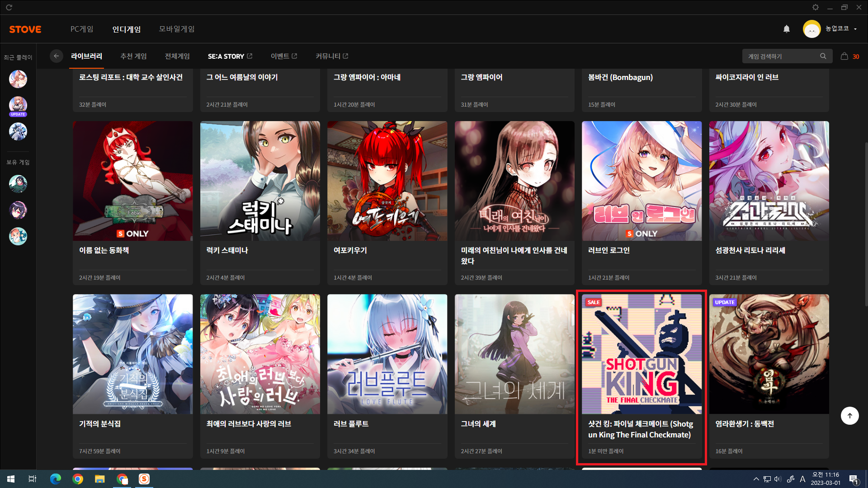
Task: Open recent game avatar with UPDATE badge
Action: pyautogui.click(x=18, y=105)
